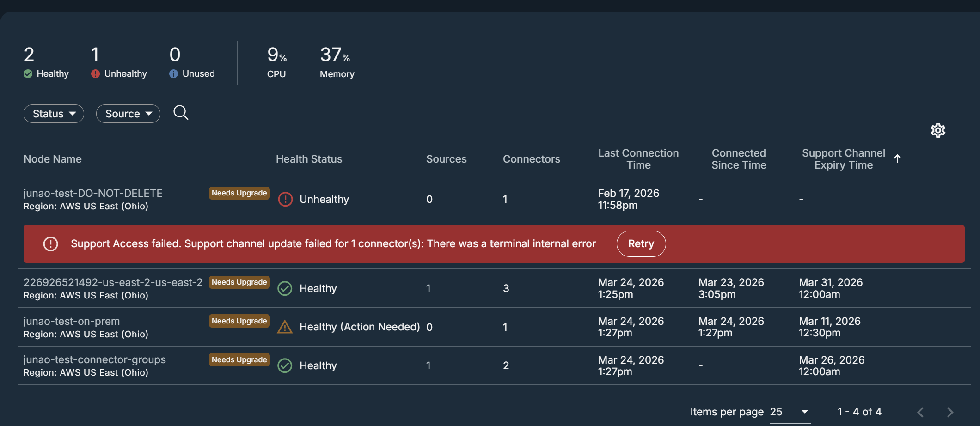This screenshot has width=980, height=426.
Task: Click the warning triangle for junao-test-on-prem
Action: click(x=285, y=327)
